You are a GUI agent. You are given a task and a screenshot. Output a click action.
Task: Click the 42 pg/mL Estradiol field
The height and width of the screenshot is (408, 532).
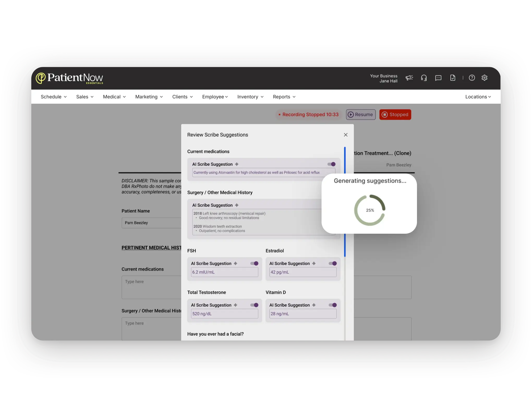(303, 272)
